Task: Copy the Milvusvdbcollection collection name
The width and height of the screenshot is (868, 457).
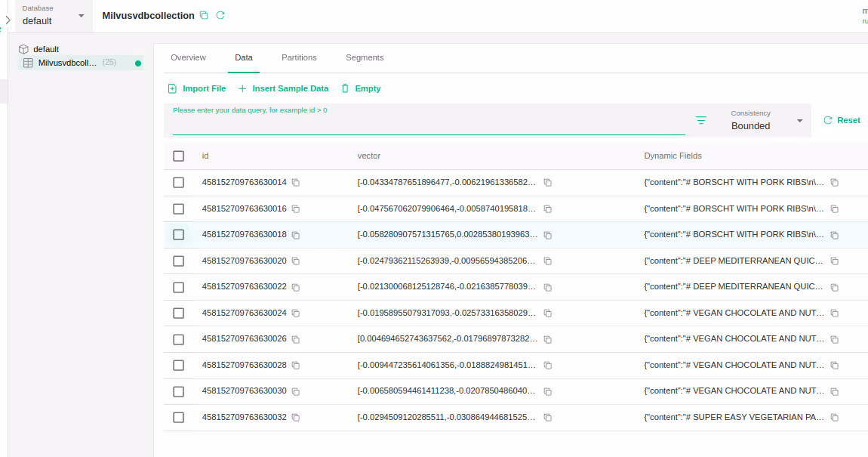Action: point(204,16)
